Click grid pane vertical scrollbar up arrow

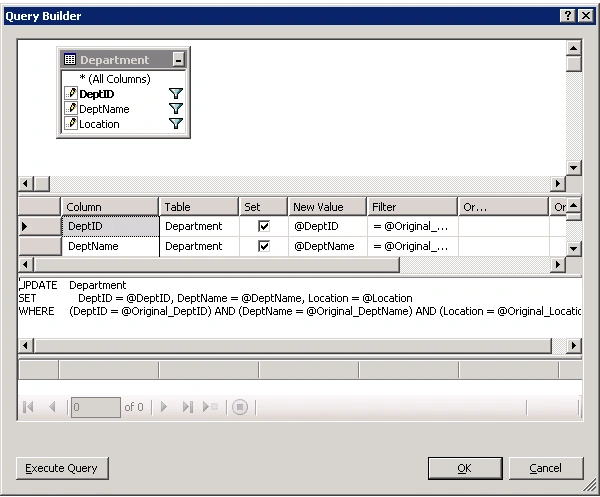[574, 205]
